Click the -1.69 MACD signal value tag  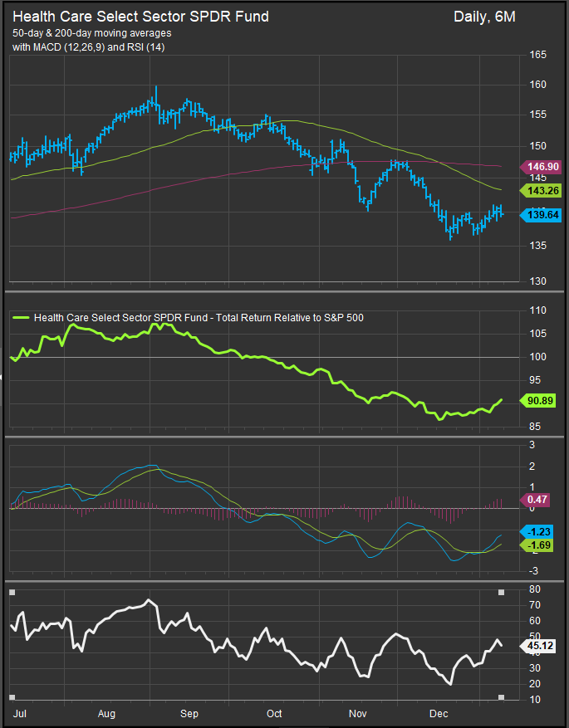coord(537,545)
